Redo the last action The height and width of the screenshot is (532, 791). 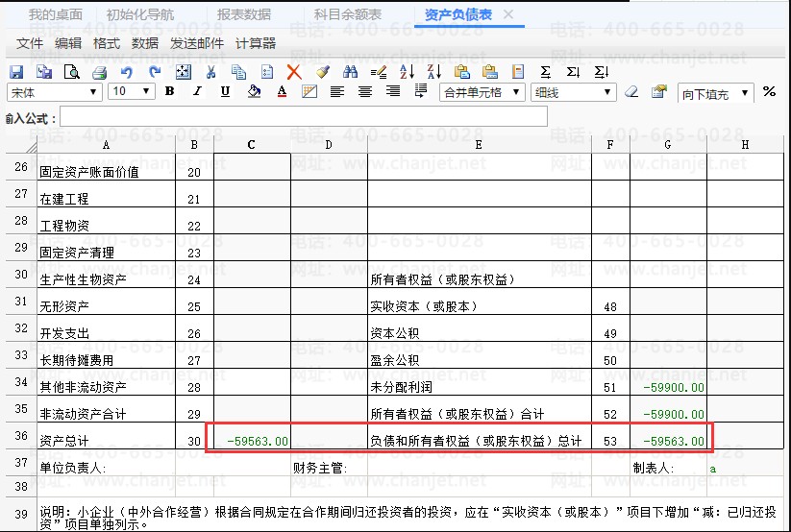[155, 73]
